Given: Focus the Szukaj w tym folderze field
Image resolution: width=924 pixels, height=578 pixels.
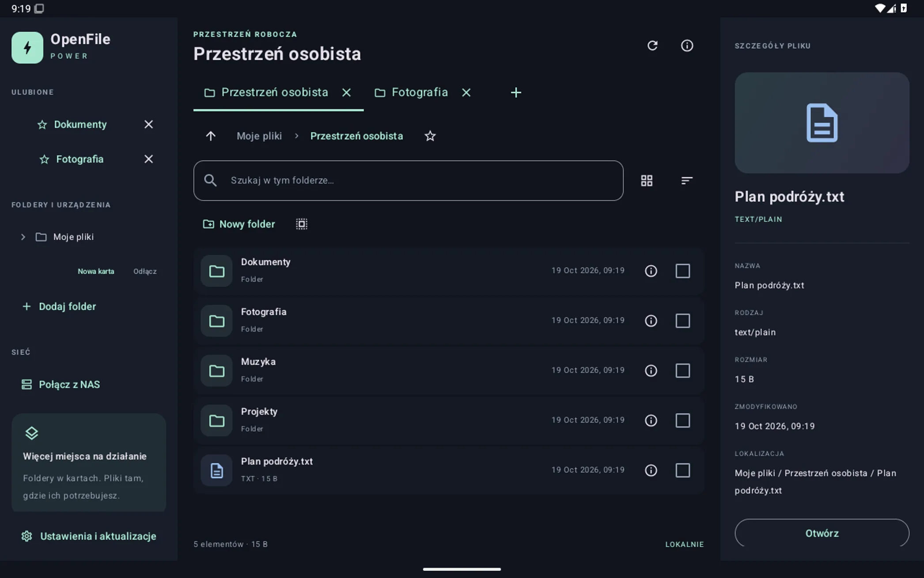Looking at the screenshot, I should click(409, 180).
